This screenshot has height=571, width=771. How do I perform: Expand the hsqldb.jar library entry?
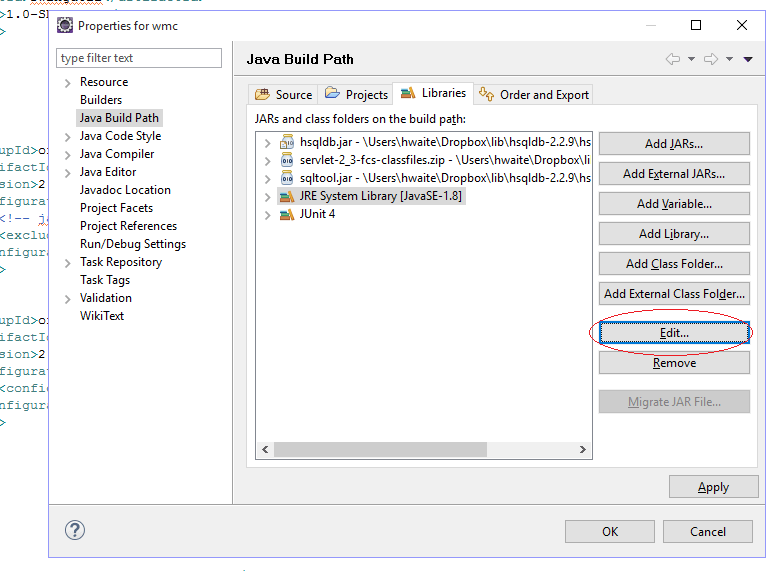point(267,143)
